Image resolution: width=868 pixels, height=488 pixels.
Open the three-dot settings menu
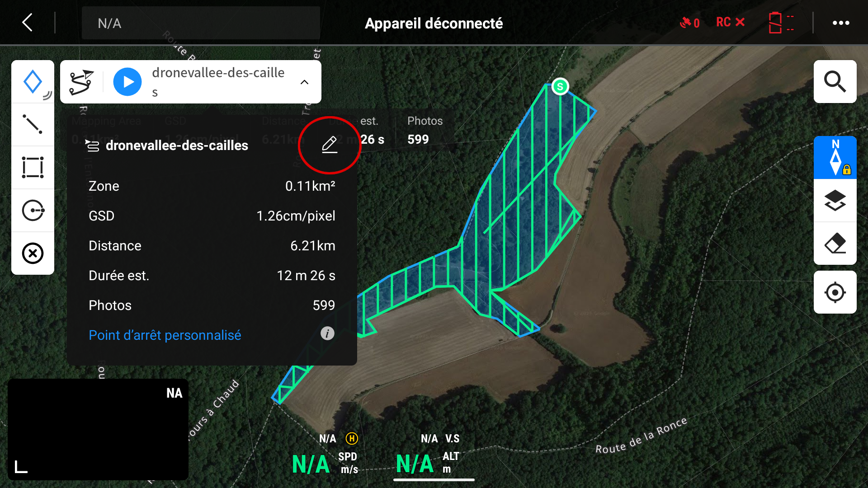click(841, 23)
